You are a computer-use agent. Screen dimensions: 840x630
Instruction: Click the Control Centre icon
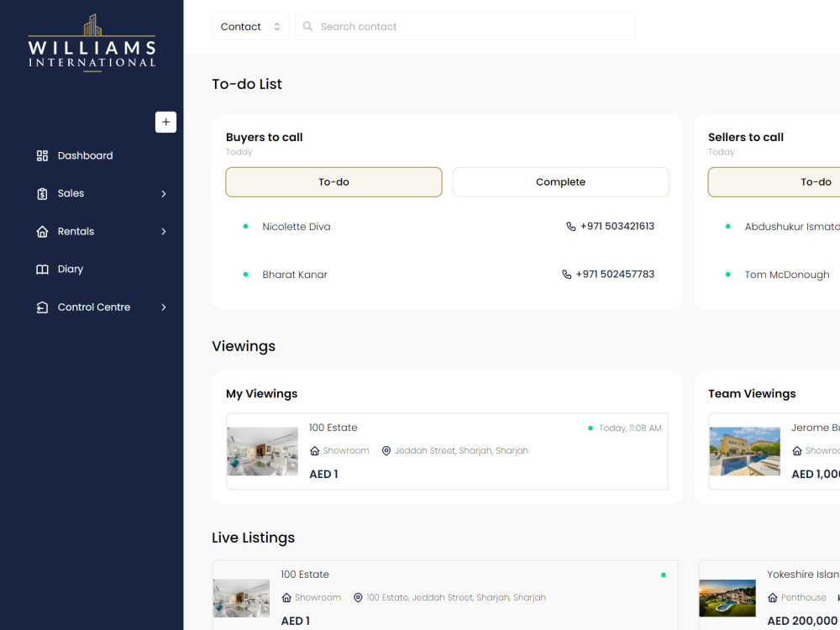[42, 307]
